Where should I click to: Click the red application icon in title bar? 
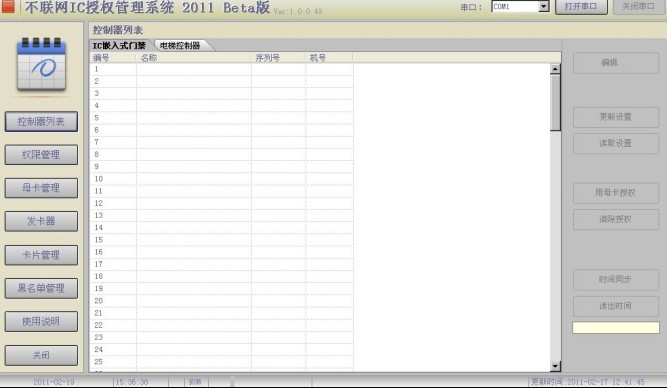point(7,6)
